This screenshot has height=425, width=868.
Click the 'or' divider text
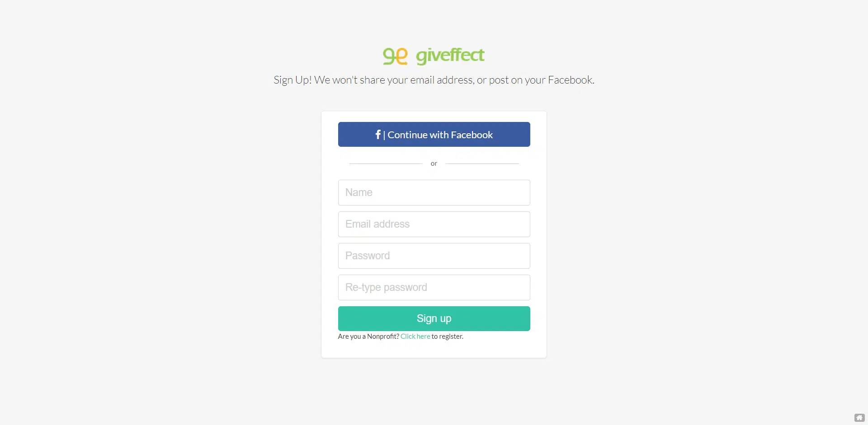[434, 163]
